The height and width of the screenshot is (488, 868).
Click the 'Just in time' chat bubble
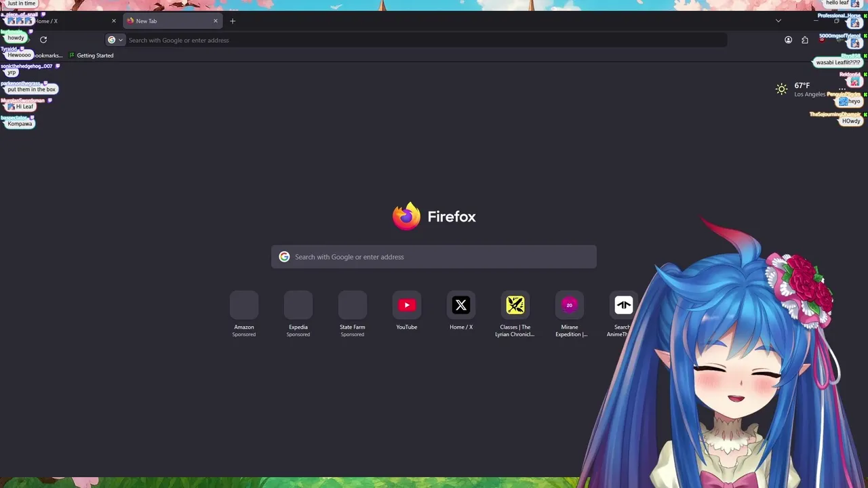pos(21,3)
